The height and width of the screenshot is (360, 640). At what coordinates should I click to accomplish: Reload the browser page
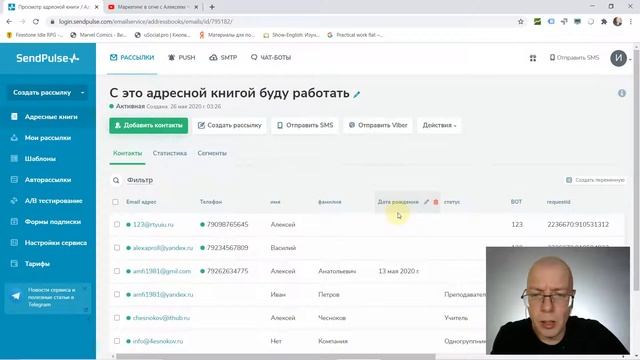coord(36,22)
